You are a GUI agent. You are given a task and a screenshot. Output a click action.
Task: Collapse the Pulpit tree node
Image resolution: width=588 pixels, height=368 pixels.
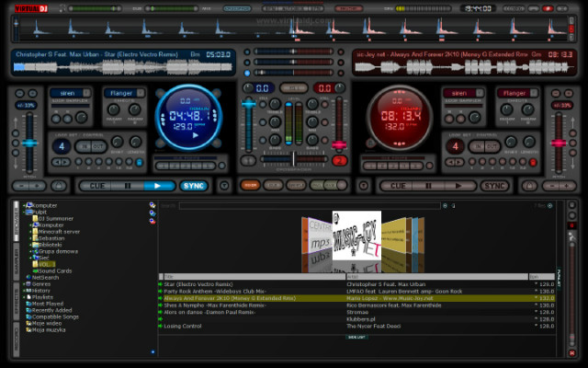point(25,213)
